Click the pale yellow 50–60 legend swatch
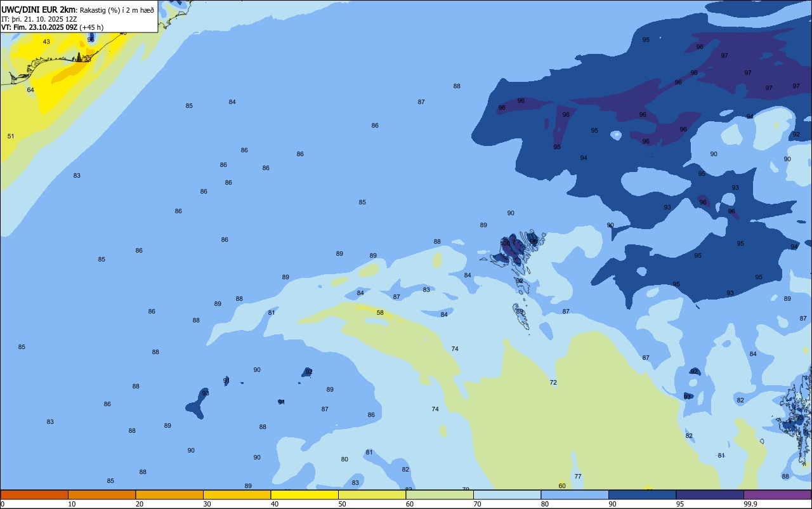 tap(372, 494)
